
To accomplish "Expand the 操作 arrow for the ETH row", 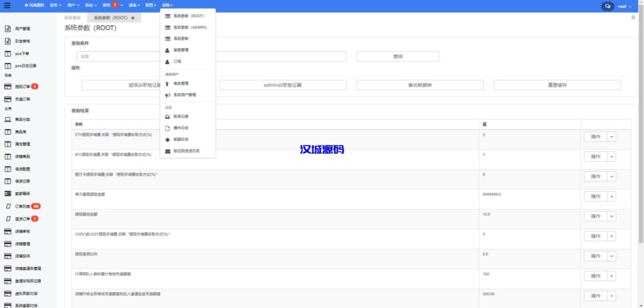I will pos(611,137).
